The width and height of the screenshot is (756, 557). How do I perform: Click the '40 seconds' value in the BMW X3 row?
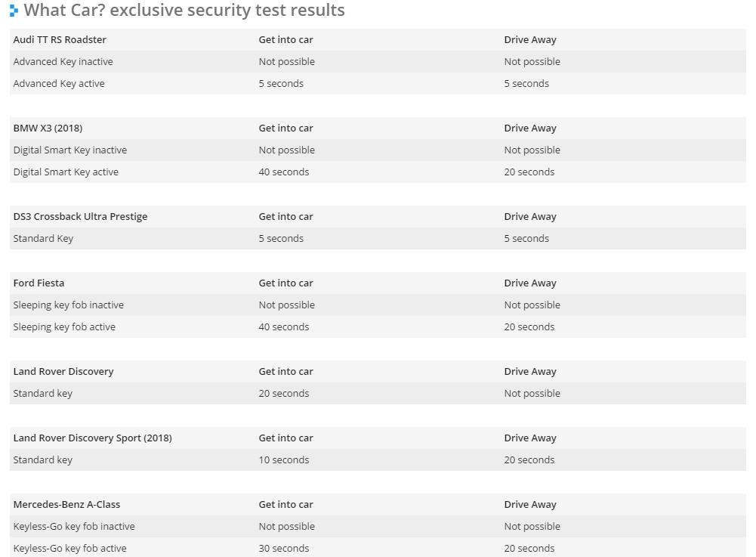(284, 172)
